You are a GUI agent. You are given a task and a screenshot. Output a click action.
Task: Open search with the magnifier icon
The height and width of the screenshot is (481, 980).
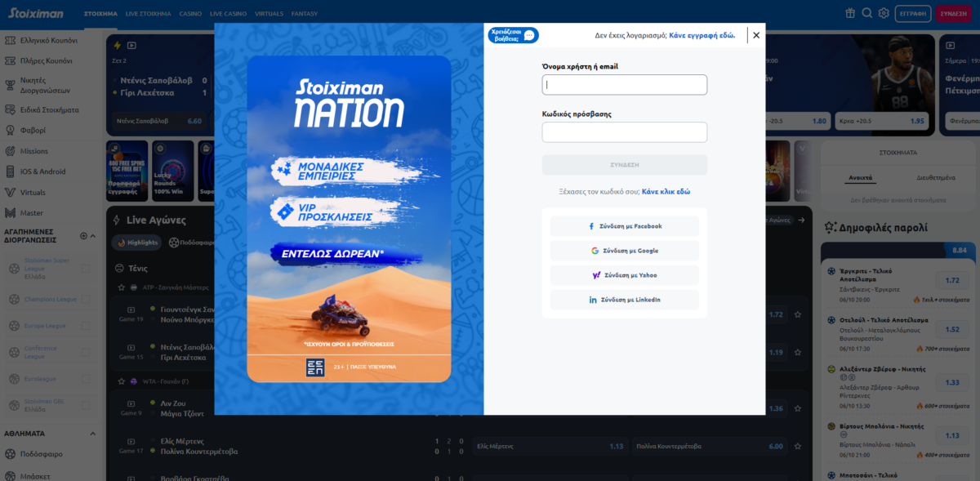tap(866, 13)
